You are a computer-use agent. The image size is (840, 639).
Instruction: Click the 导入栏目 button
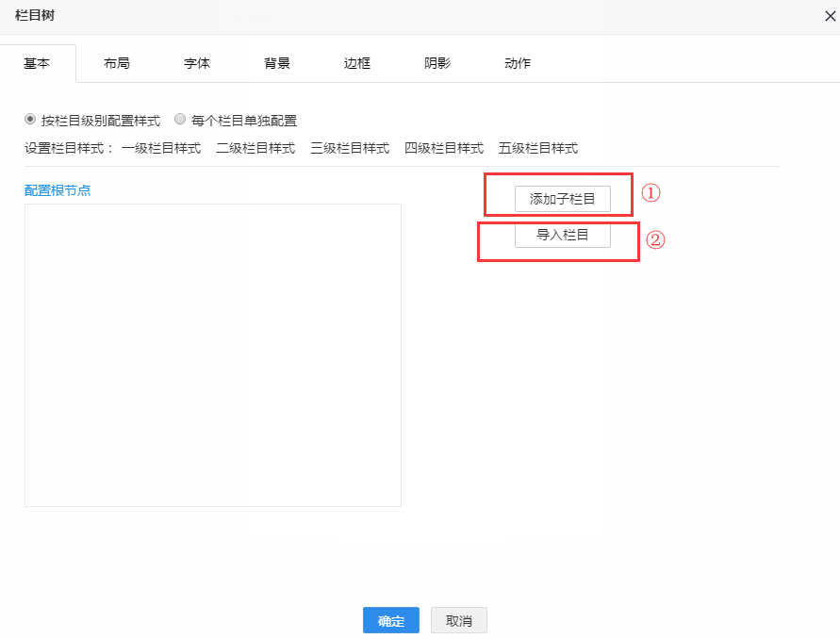[x=563, y=235]
